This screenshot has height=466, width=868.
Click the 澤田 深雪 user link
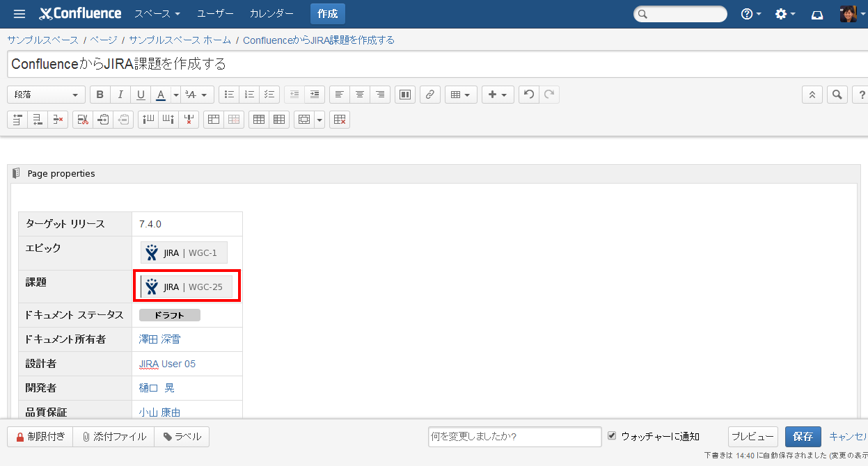pyautogui.click(x=159, y=339)
